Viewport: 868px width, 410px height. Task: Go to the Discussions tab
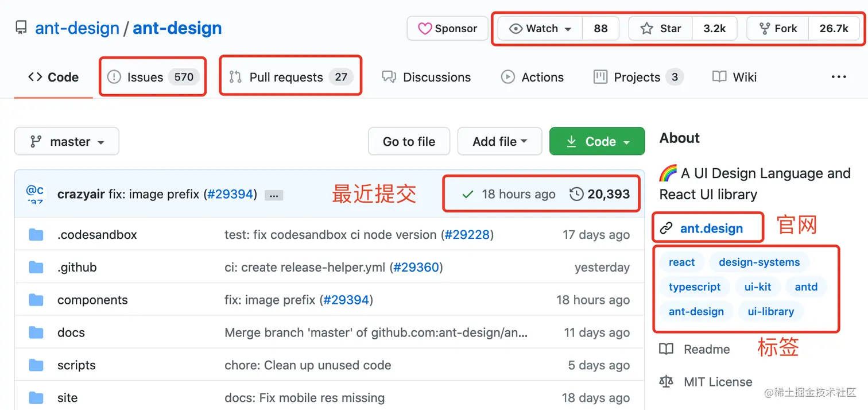click(427, 77)
